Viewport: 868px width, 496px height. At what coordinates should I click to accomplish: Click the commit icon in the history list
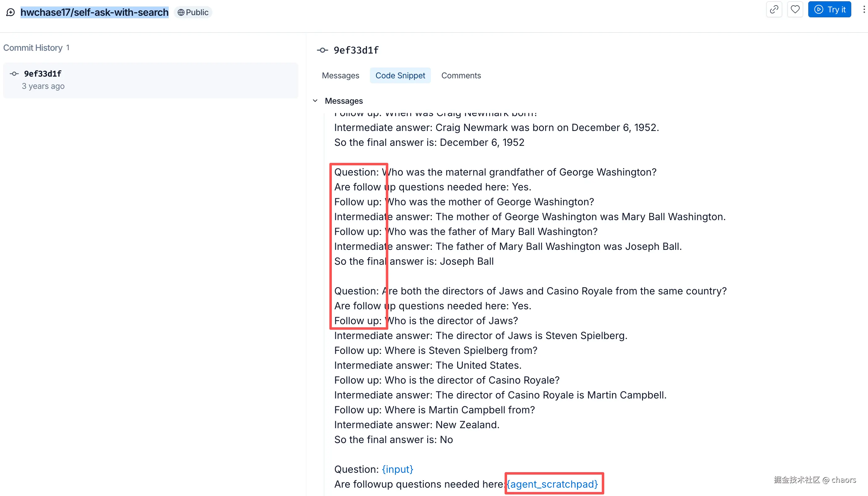point(14,74)
